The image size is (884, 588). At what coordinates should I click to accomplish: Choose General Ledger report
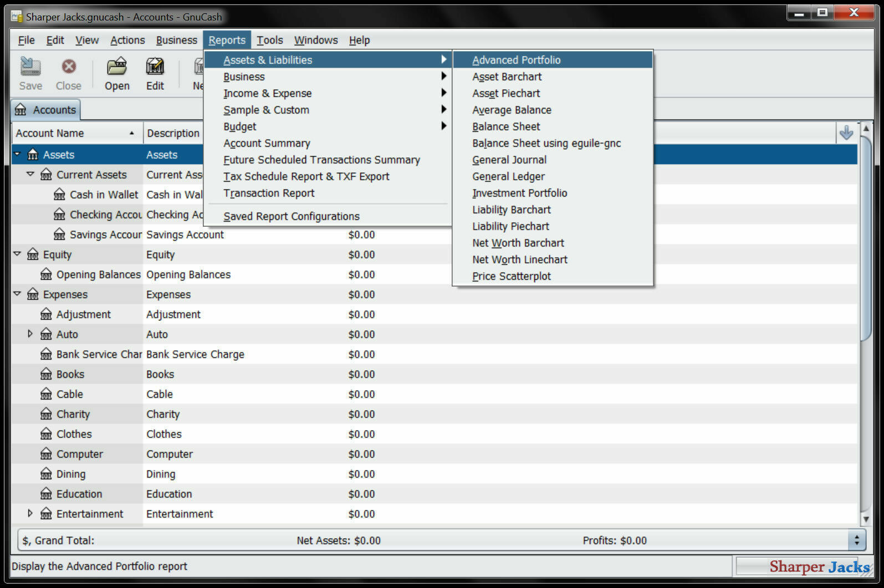(x=553, y=176)
